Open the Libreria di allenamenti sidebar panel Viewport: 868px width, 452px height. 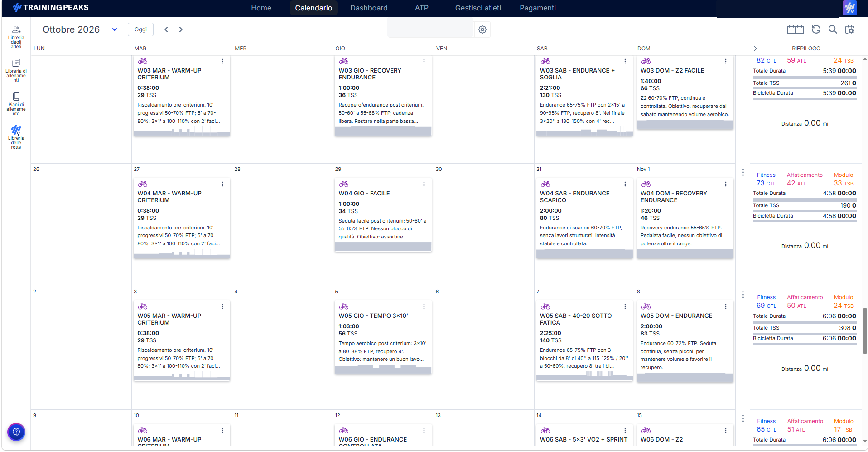pos(16,70)
